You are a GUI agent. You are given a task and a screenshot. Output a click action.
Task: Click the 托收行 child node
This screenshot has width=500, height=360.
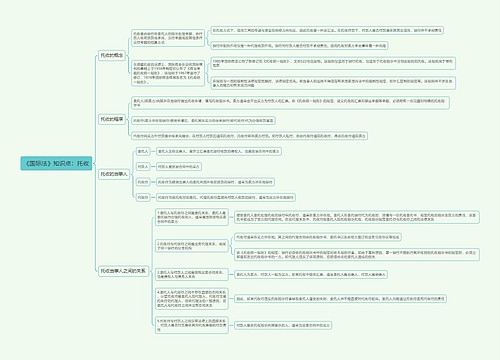143,182
